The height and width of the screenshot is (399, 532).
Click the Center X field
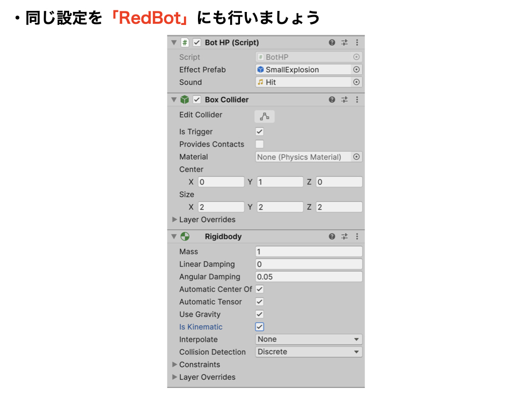(x=221, y=182)
